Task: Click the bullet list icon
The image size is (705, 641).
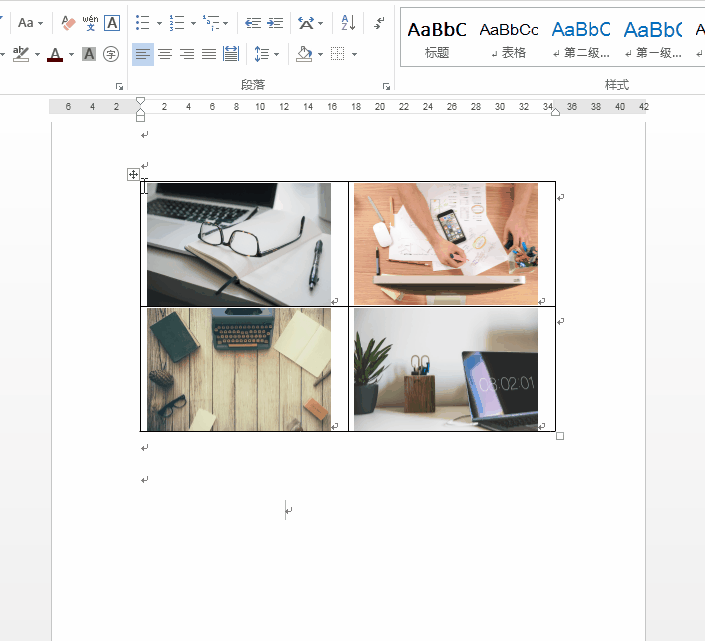Action: point(143,22)
